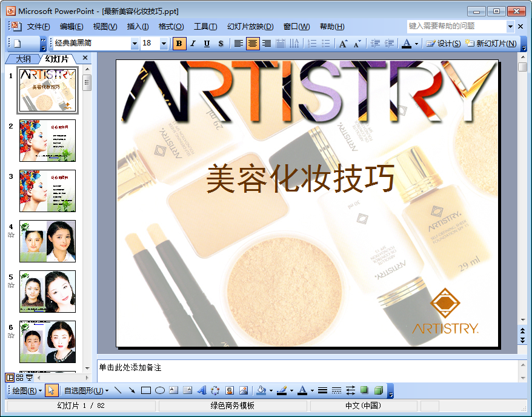The height and width of the screenshot is (417, 532).
Task: Expand the help question history dropdown
Action: tap(510, 26)
